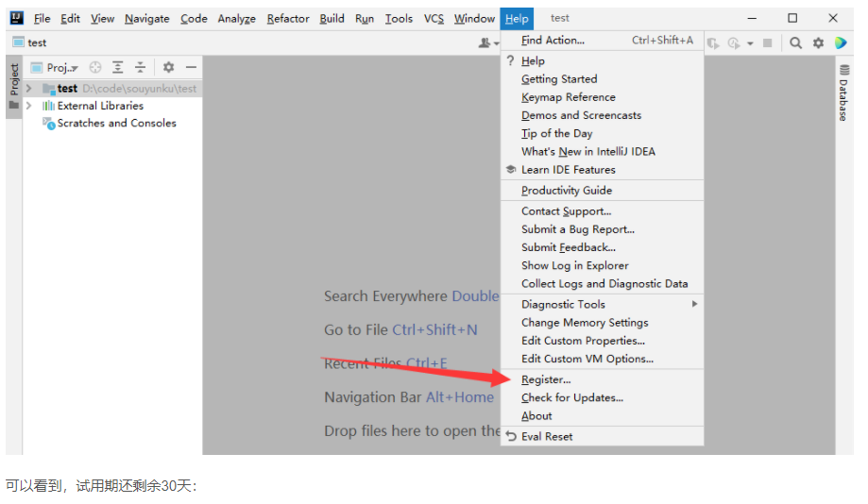This screenshot has width=868, height=504.
Task: Open the Search Everywhere magnifier icon
Action: pyautogui.click(x=795, y=43)
